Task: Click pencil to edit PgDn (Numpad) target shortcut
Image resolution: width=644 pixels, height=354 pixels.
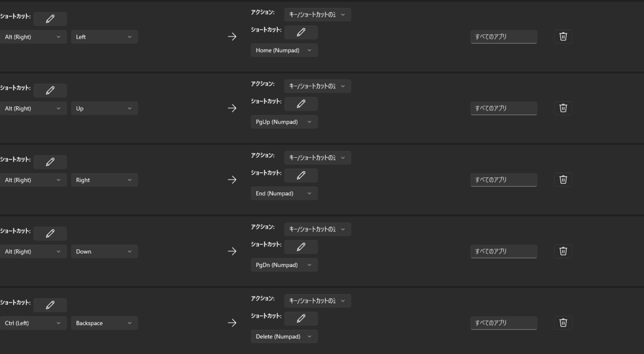Action: pyautogui.click(x=301, y=247)
